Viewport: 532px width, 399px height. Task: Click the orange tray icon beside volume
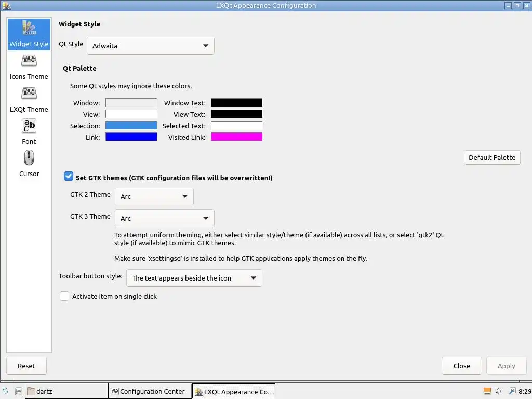coord(487,391)
